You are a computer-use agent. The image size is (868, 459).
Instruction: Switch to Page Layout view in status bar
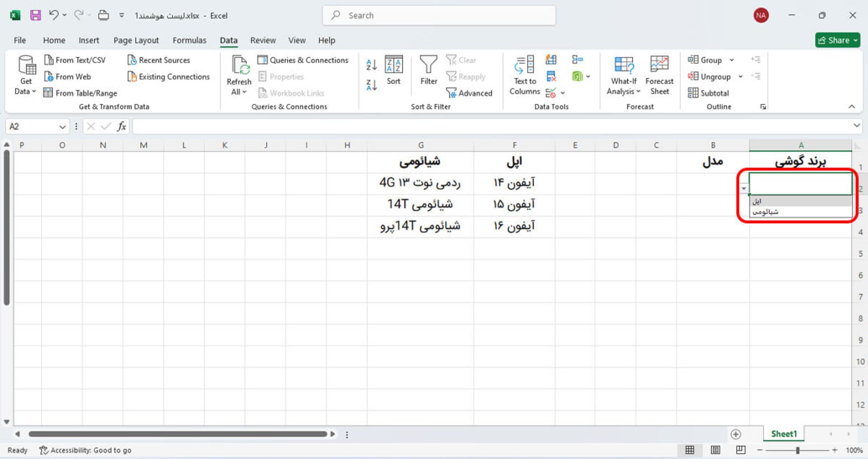tap(715, 450)
